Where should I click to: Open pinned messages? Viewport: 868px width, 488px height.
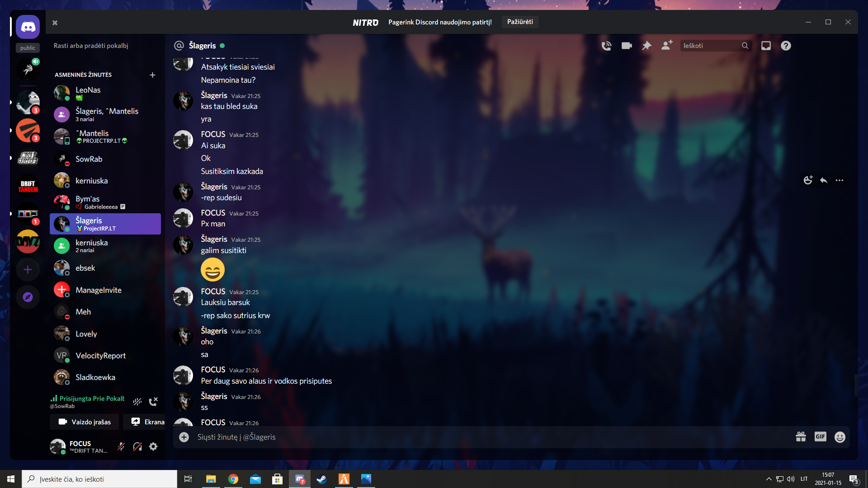pyautogui.click(x=646, y=46)
